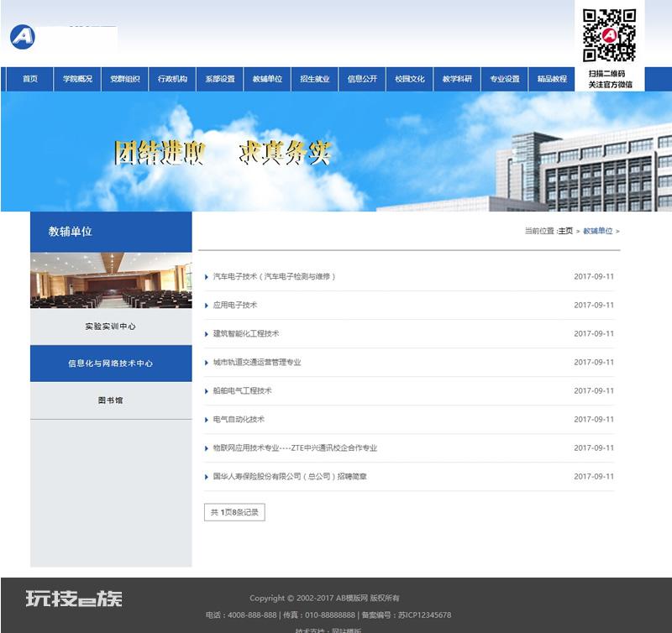Select 信息化与网络技术中心 sidebar item
Viewport: 672px width, 633px height.
(x=111, y=364)
